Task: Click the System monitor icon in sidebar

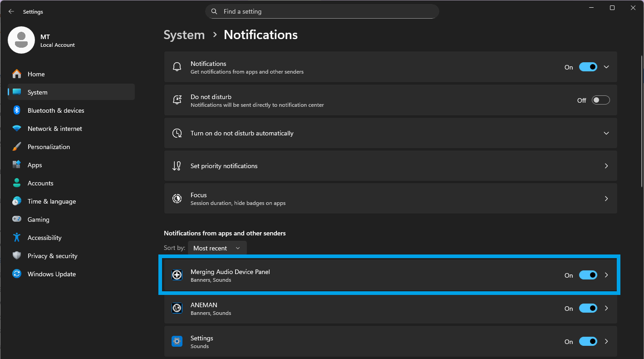Action: [x=17, y=92]
